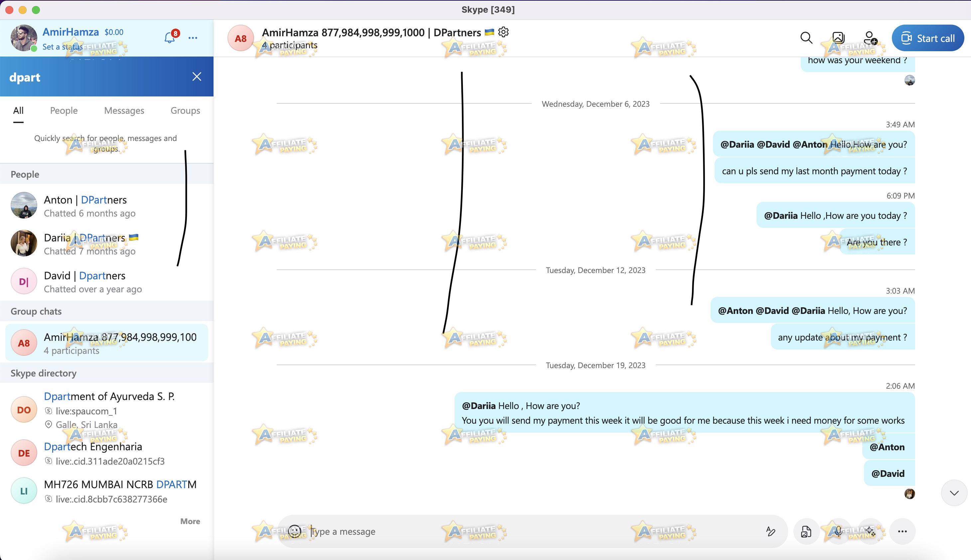This screenshot has width=971, height=560.
Task: Open Dpartech Engenharia directory result
Action: (107, 453)
